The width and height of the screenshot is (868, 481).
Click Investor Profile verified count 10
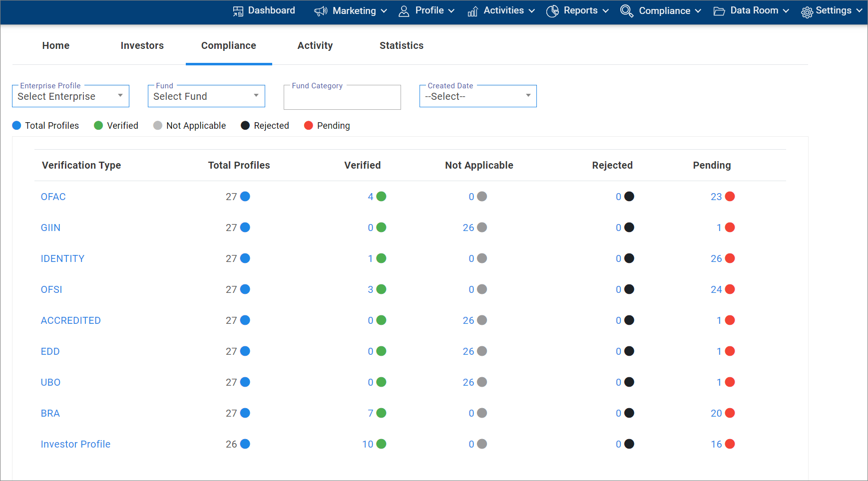click(368, 444)
